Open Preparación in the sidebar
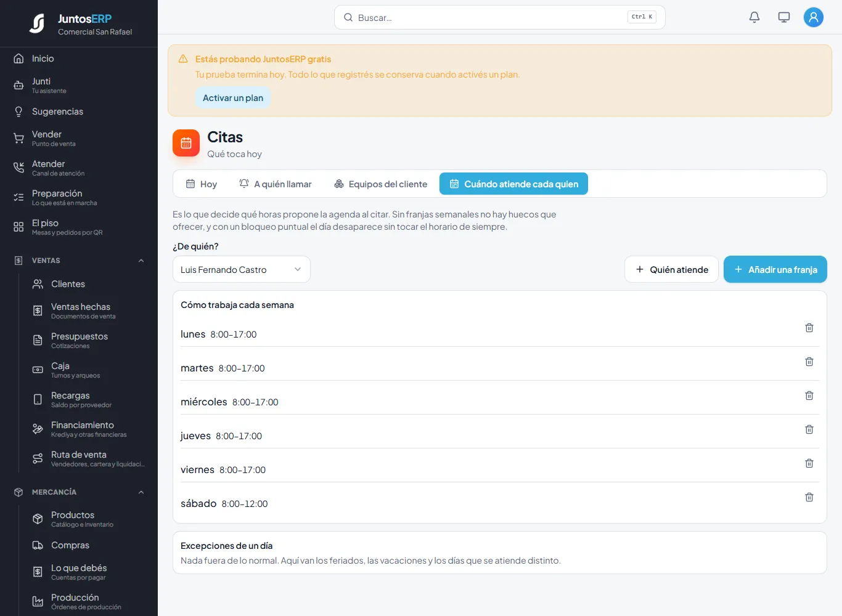 click(79, 197)
